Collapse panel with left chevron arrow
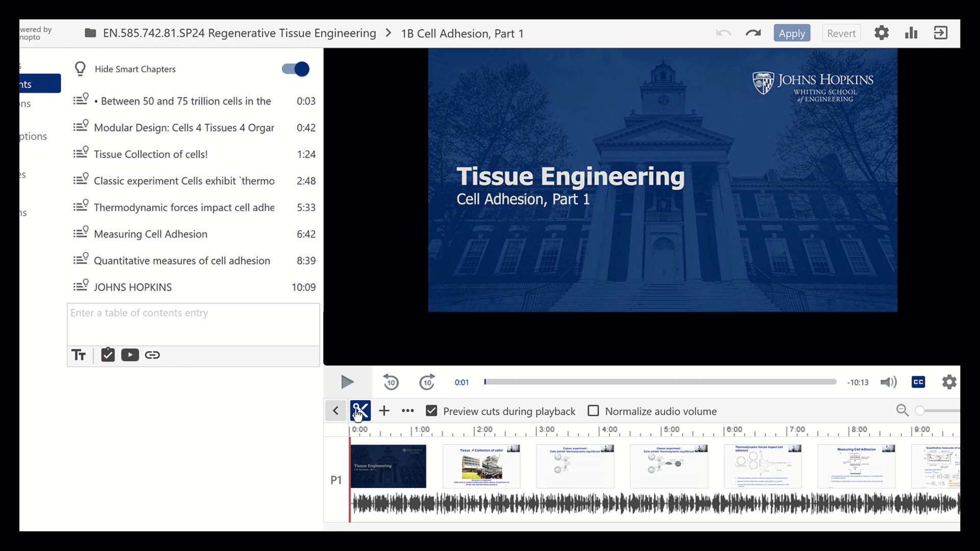This screenshot has height=551, width=980. [335, 411]
